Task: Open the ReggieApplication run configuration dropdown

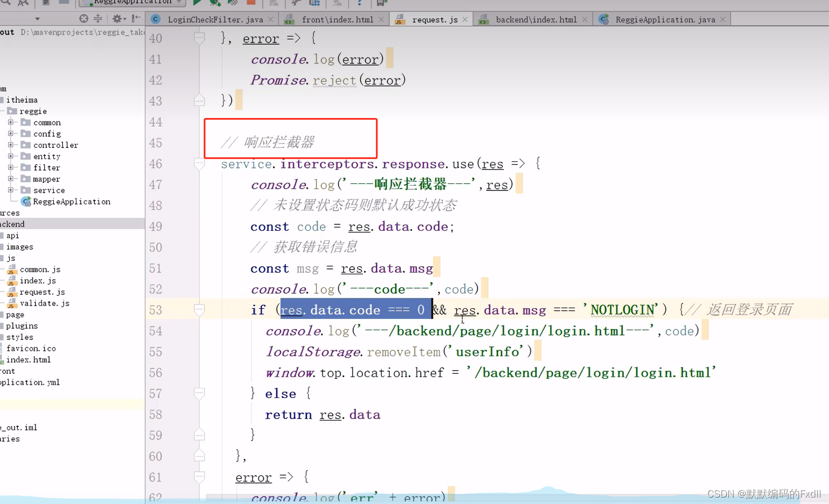Action: (x=179, y=2)
